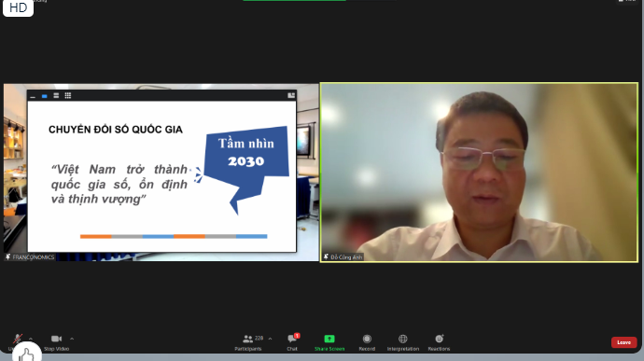Select stacked two-row view icon in shared window
Image resolution: width=644 pixels, height=361 pixels.
(56, 96)
